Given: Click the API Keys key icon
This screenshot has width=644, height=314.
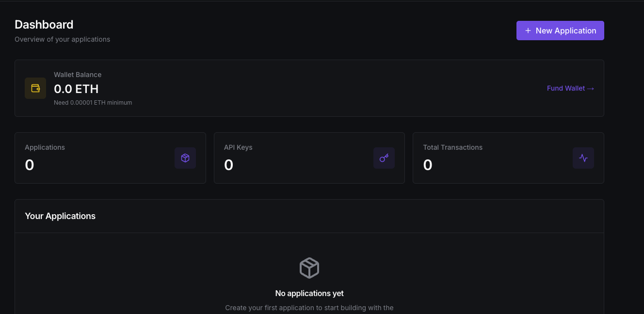Looking at the screenshot, I should click(384, 158).
